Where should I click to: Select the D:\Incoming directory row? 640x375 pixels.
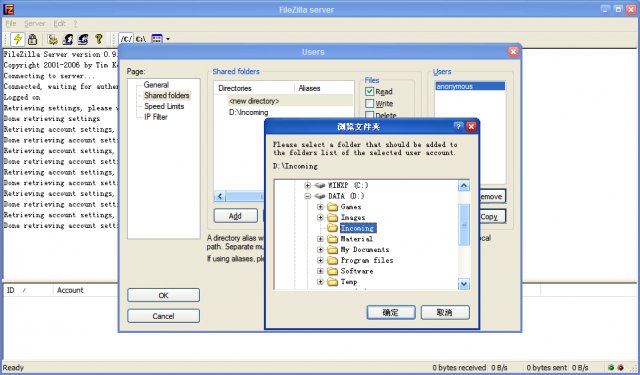[284, 112]
